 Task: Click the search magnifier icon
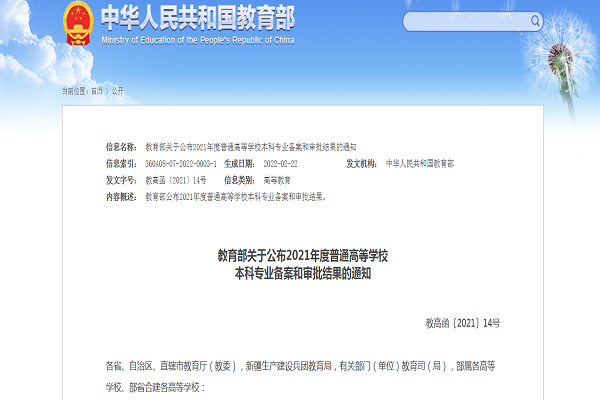click(535, 21)
